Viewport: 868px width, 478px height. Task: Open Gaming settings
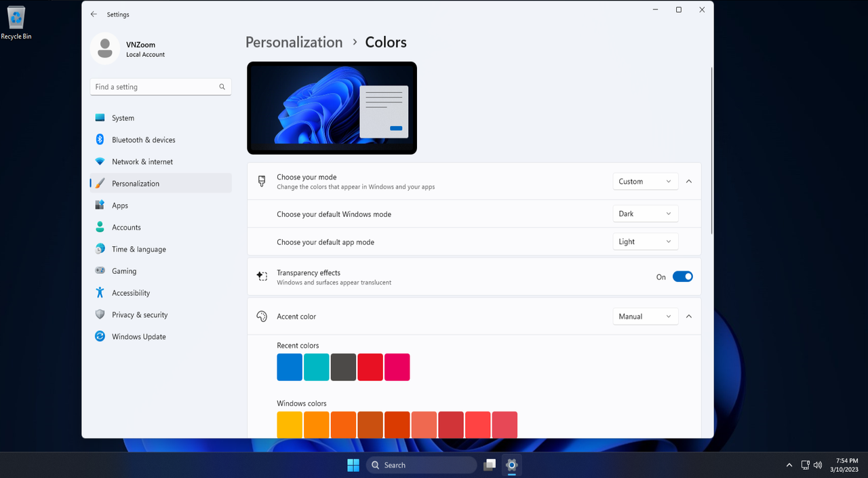pos(161,271)
